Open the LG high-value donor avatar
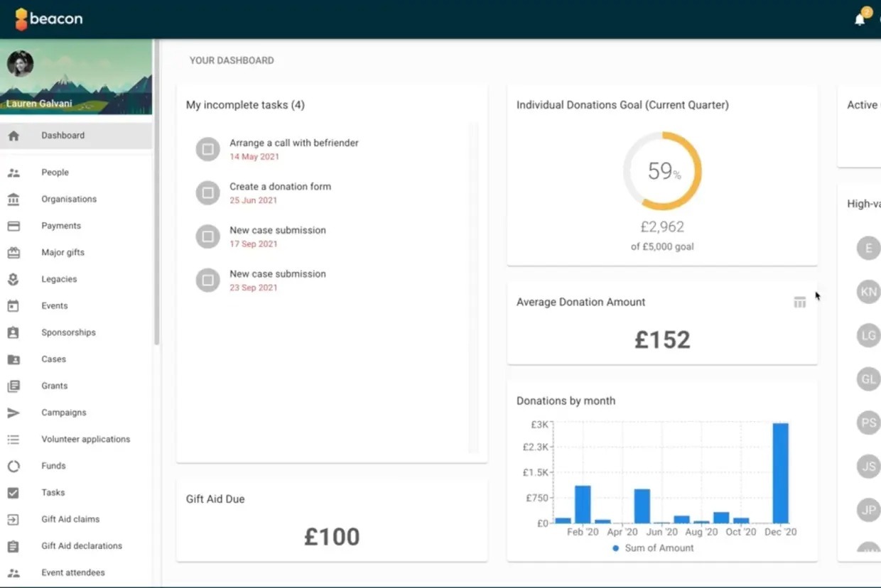Screen dimensions: 881x588 click(x=868, y=335)
